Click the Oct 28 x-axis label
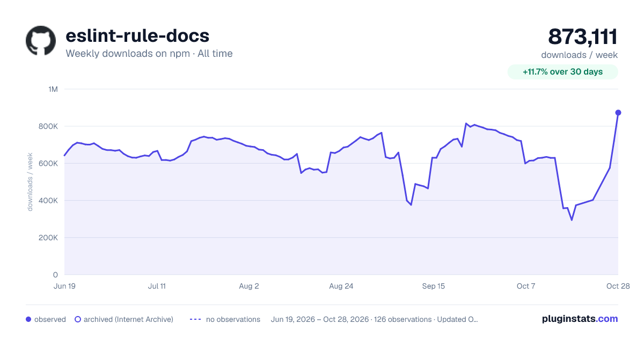 click(618, 286)
